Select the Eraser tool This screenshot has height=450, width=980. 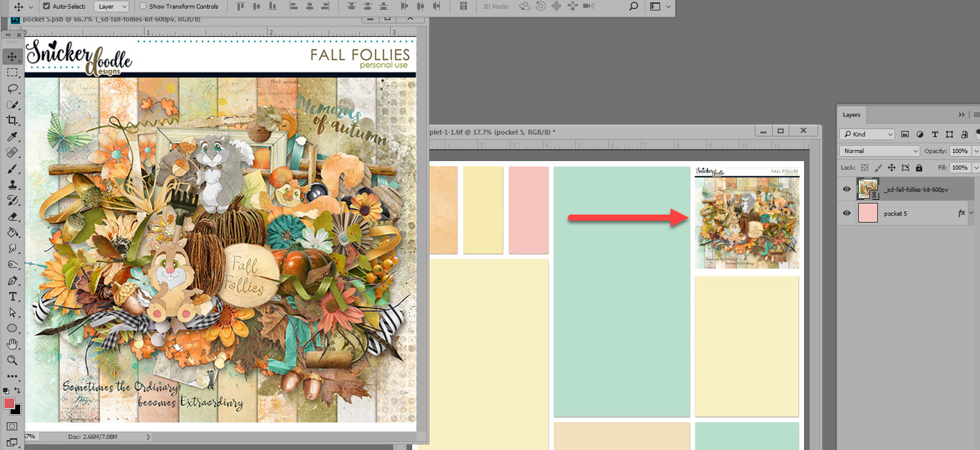click(12, 216)
